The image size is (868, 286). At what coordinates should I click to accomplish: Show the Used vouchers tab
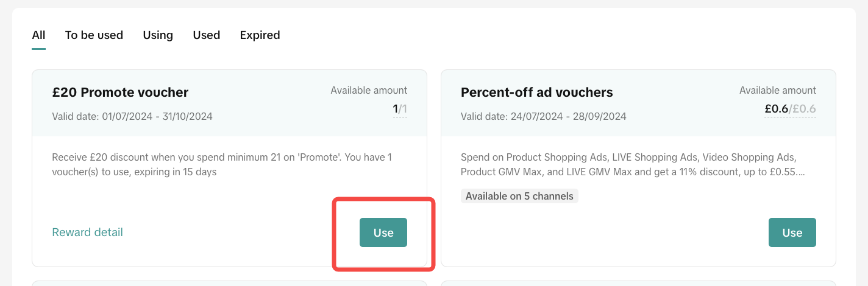click(x=206, y=35)
